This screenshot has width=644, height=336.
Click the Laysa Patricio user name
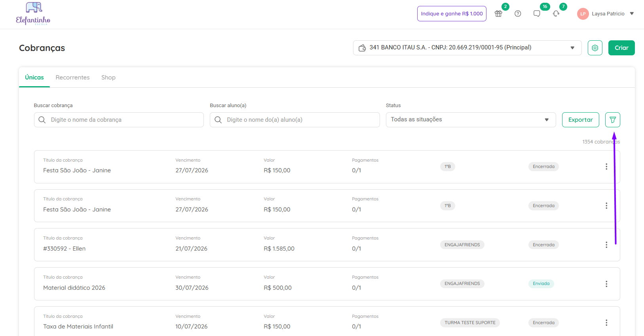[608, 14]
